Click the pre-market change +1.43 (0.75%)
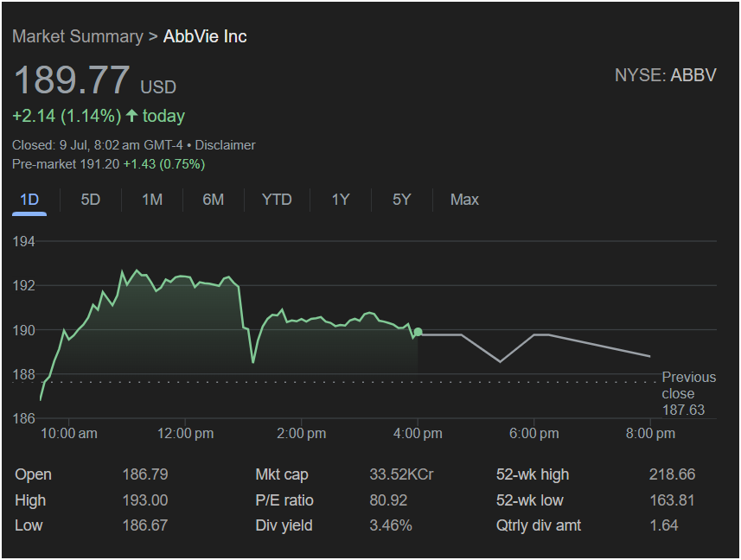This screenshot has width=741, height=560. pos(164,164)
